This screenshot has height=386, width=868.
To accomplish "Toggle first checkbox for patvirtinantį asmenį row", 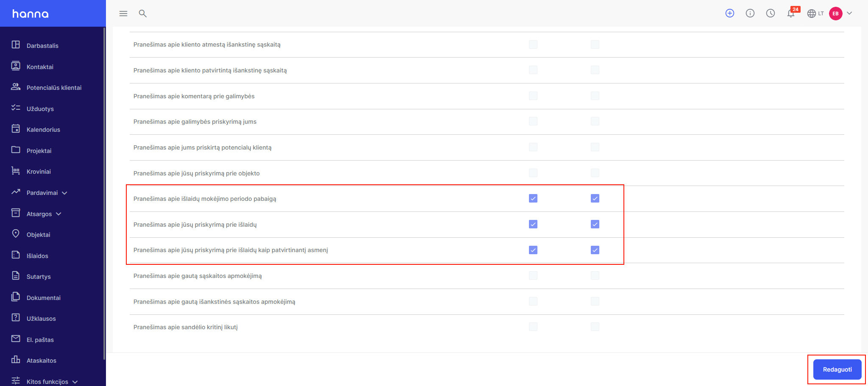I will (533, 250).
